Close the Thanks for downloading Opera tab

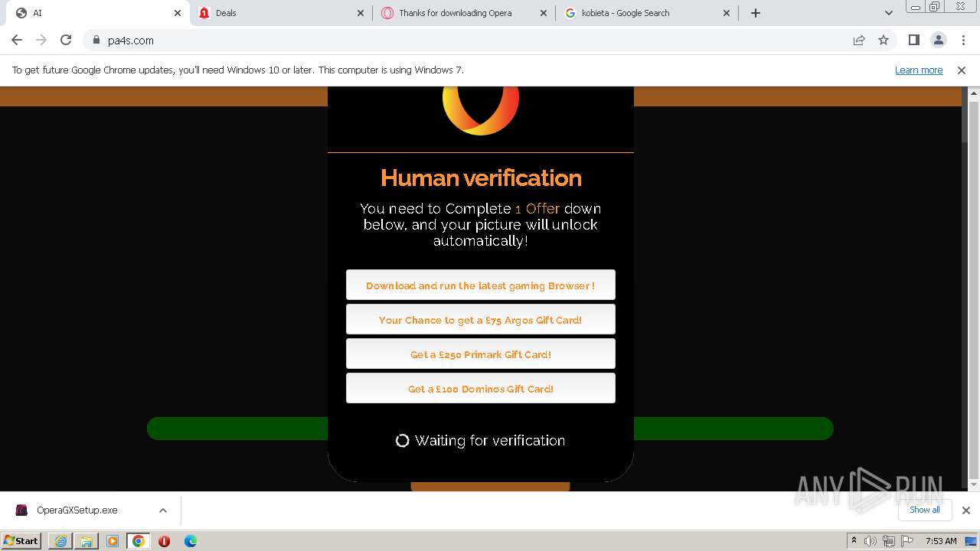click(x=544, y=13)
